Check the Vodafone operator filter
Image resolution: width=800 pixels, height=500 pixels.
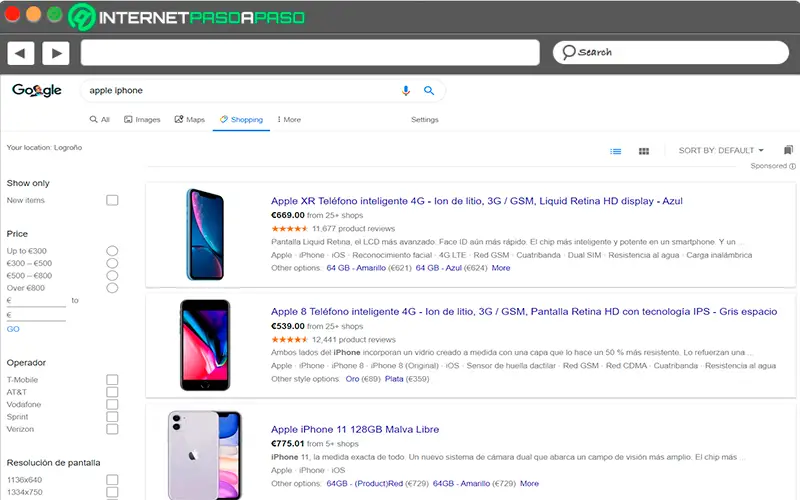pos(112,404)
